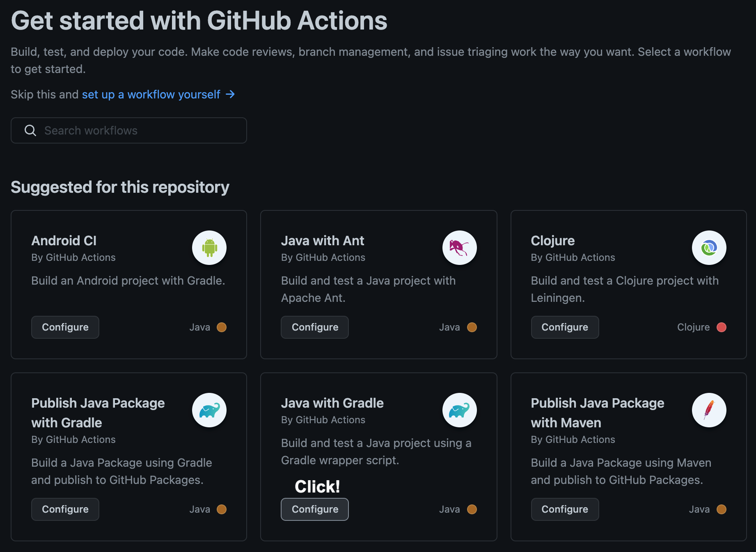Image resolution: width=756 pixels, height=552 pixels.
Task: Configure the Java with Ant workflow
Action: [x=315, y=327]
